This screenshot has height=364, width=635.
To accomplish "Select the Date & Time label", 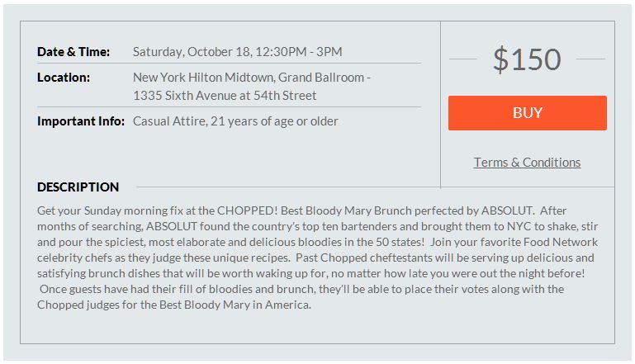I will [73, 52].
